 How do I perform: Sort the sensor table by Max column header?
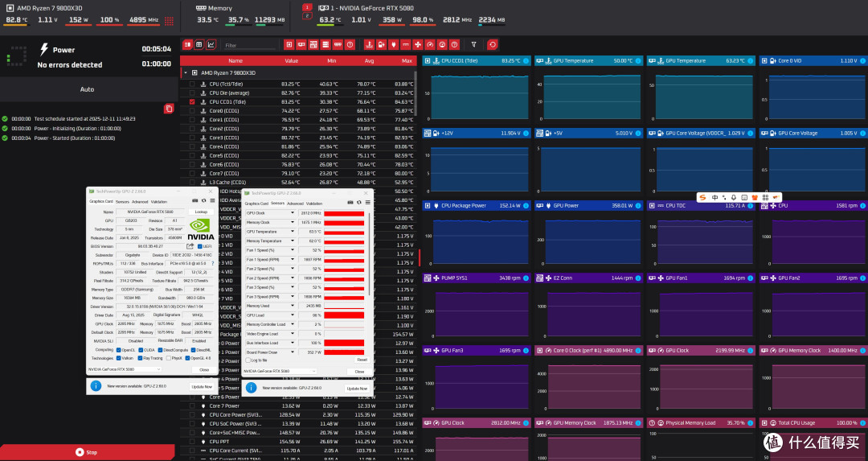click(x=407, y=61)
